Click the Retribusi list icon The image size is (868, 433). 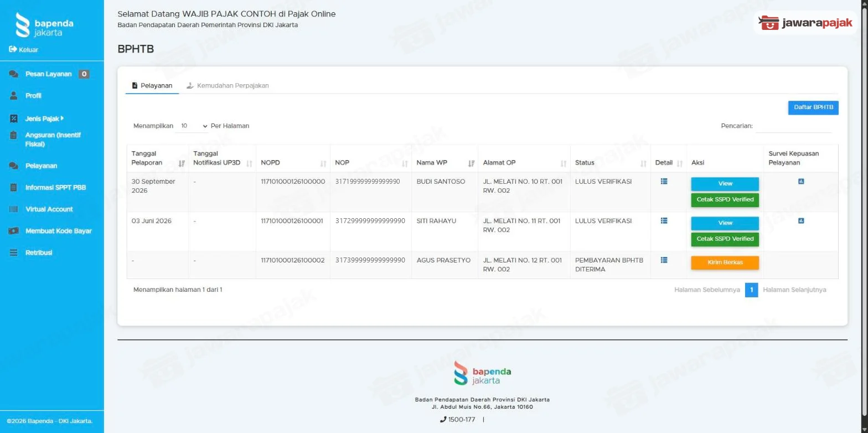14,252
